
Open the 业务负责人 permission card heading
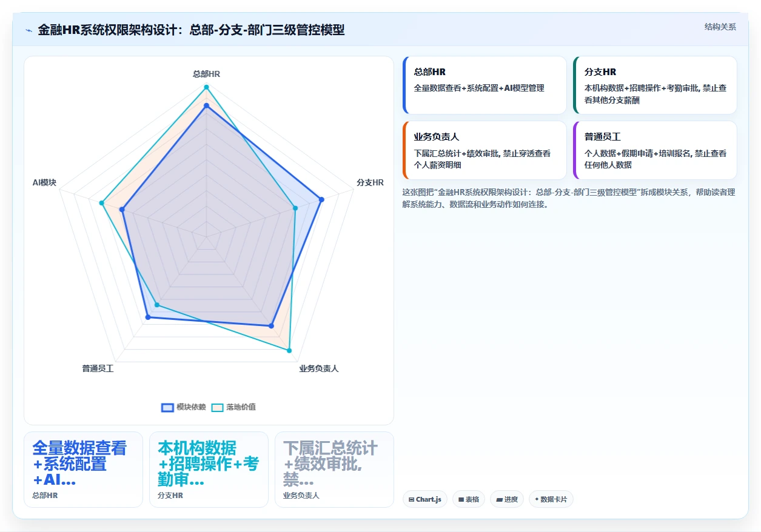click(437, 137)
